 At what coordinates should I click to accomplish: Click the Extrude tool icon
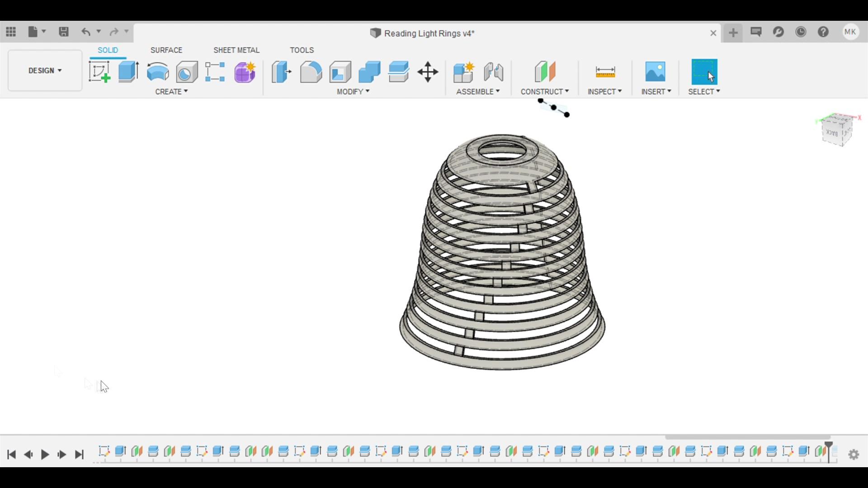tap(128, 72)
